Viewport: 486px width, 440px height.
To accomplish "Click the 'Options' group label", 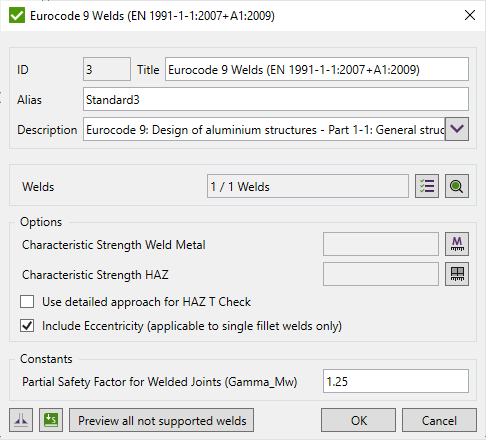I will coord(41,222).
